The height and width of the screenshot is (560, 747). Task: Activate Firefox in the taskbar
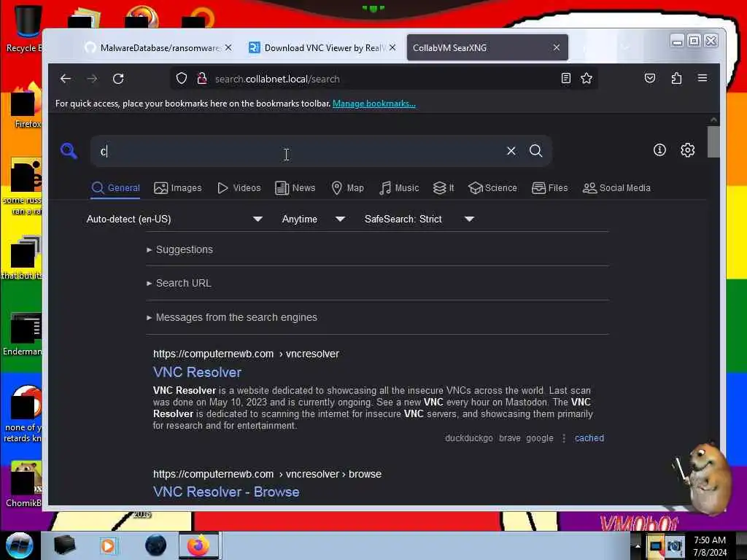coord(198,545)
